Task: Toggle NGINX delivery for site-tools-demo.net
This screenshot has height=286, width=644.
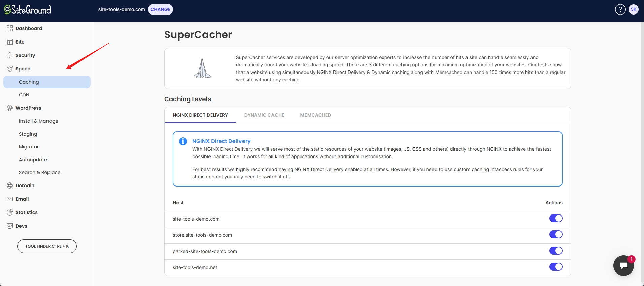Action: (x=556, y=267)
